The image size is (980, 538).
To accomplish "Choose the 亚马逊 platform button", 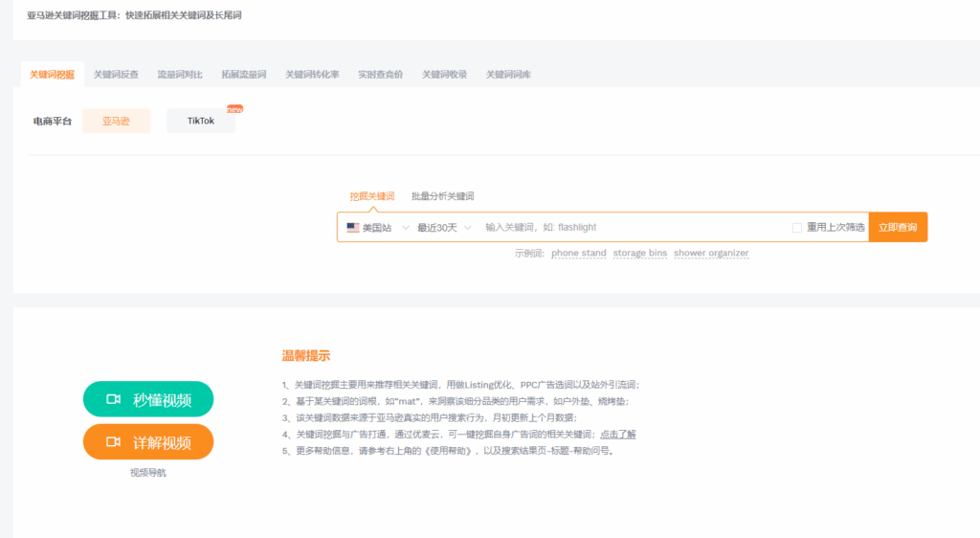I will [x=116, y=121].
